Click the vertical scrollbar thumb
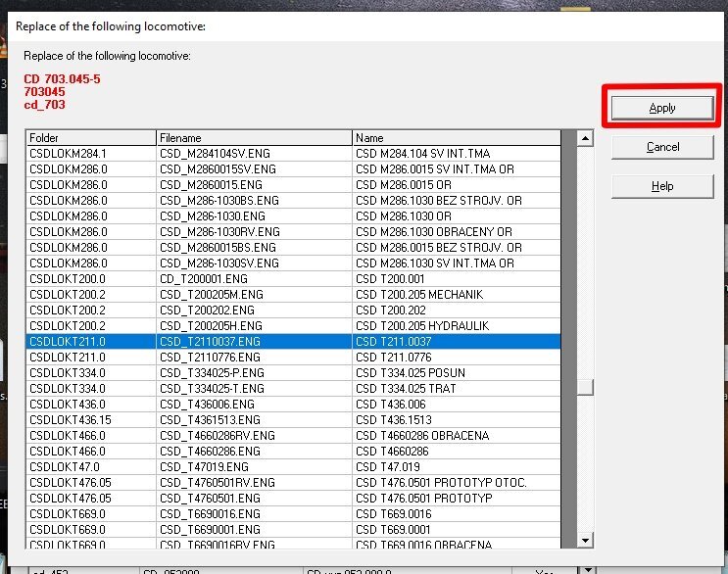Screen dimensions: 728x574 click(585, 388)
